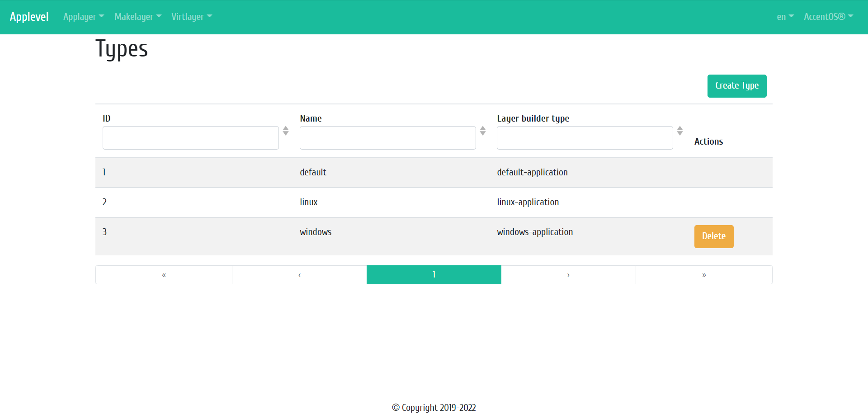Click the 'Types' page heading

122,49
